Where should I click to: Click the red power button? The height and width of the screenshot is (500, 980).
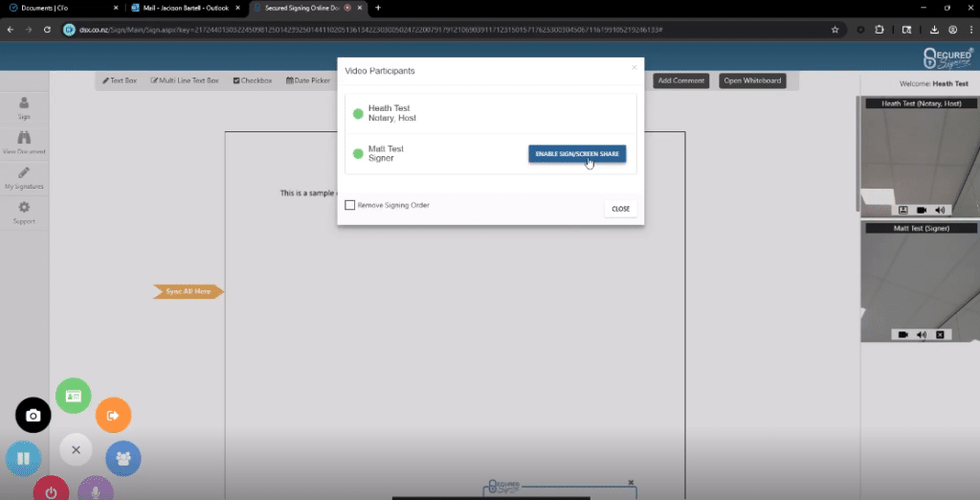[x=51, y=489]
